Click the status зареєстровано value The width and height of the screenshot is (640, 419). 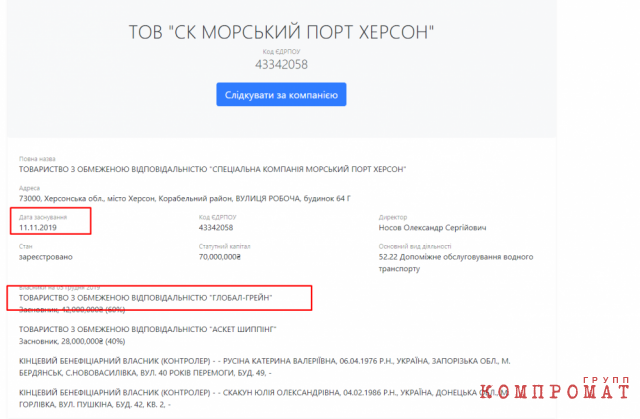coord(46,257)
